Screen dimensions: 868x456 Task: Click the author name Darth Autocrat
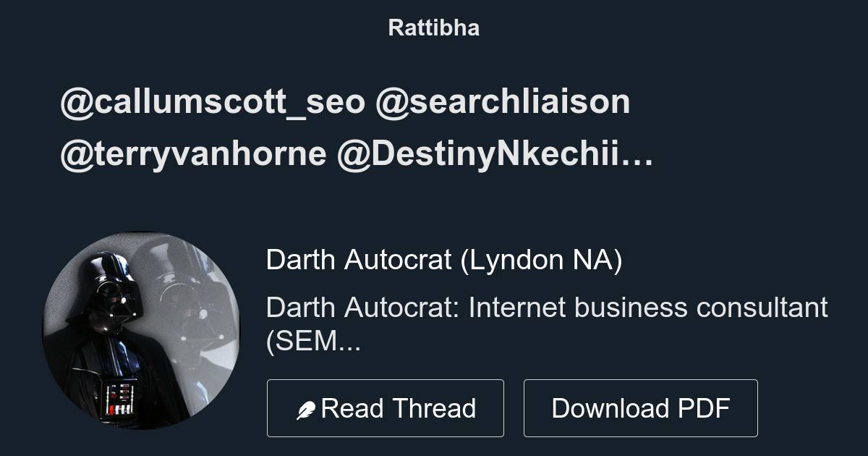click(359, 261)
